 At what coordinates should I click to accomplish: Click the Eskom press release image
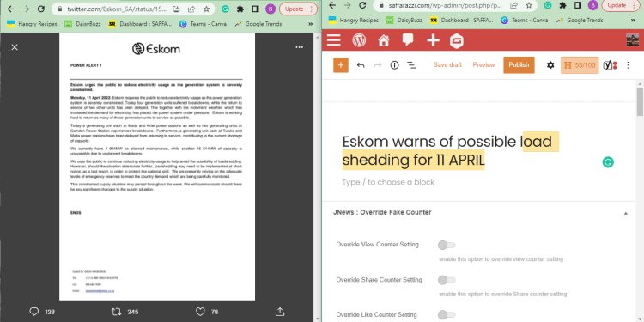pos(157,167)
